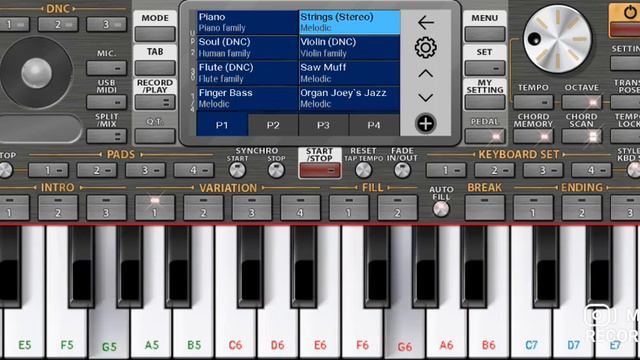Screen dimensions: 640x360
Task: Open the gear settings icon in display
Action: tap(426, 48)
